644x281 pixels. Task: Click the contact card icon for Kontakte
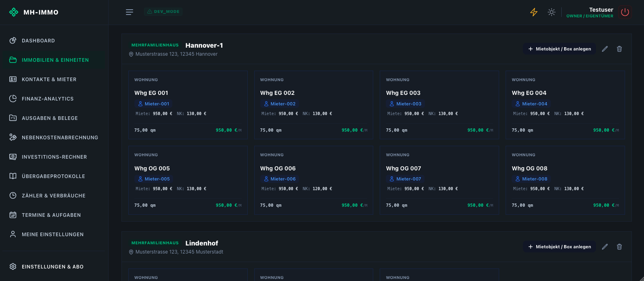[x=13, y=79]
